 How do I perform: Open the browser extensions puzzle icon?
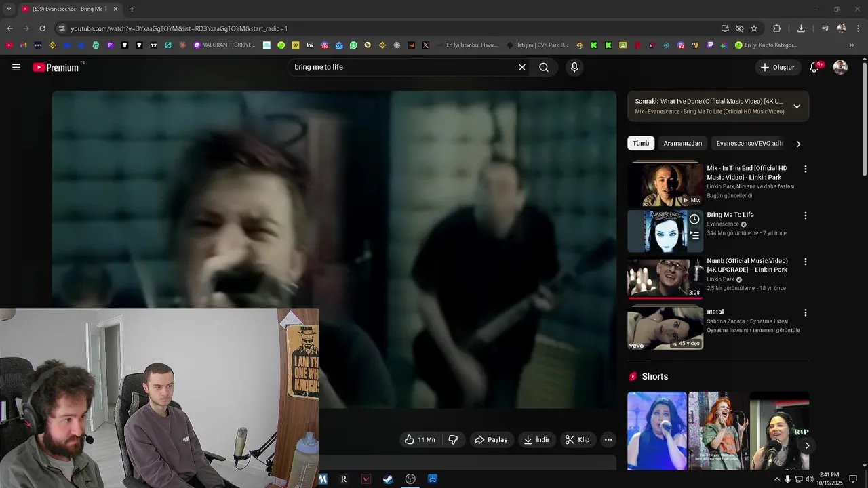click(777, 28)
